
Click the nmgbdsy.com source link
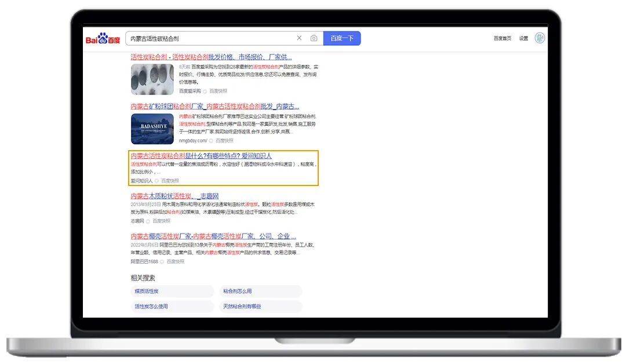click(x=193, y=140)
